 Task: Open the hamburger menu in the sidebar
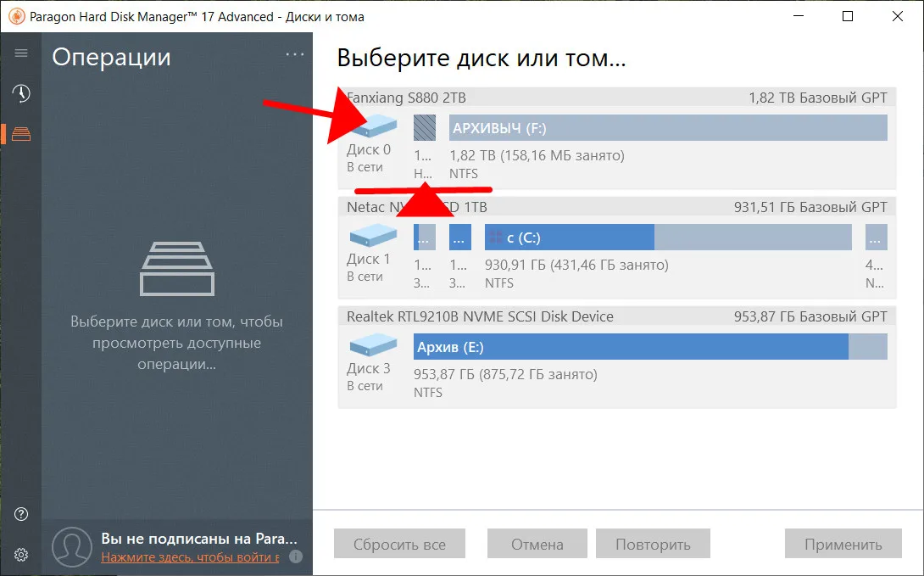tap(21, 53)
